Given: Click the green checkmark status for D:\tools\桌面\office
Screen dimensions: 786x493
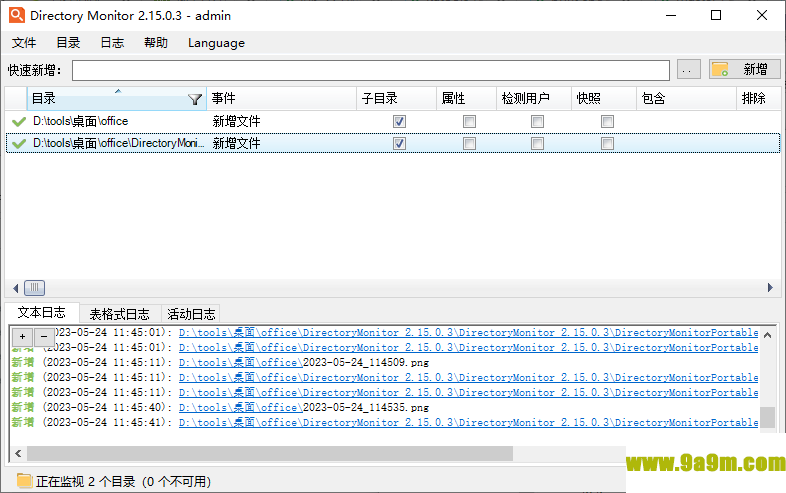Looking at the screenshot, I should (x=19, y=121).
